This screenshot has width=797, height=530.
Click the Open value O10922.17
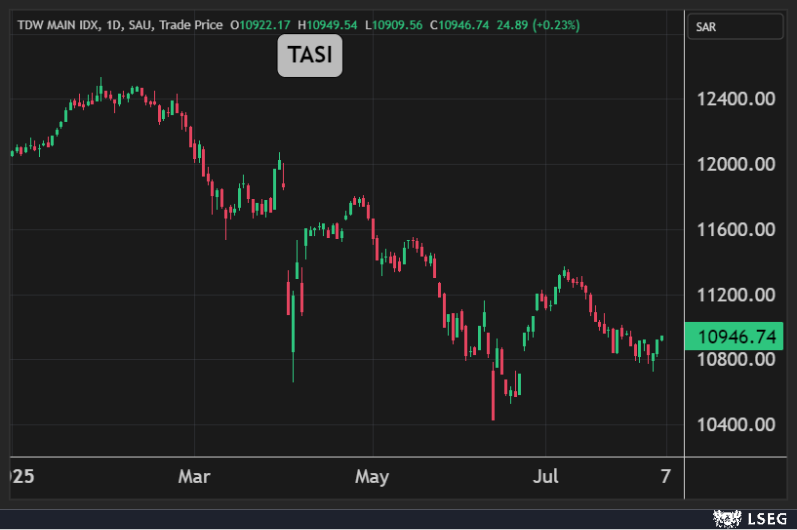point(260,24)
